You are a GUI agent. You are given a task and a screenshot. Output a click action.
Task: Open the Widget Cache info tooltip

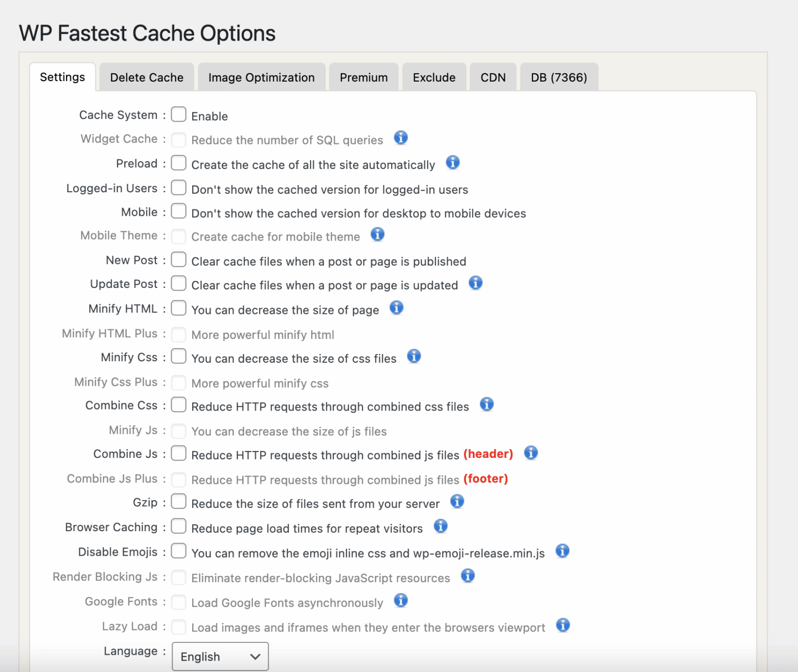pos(401,138)
